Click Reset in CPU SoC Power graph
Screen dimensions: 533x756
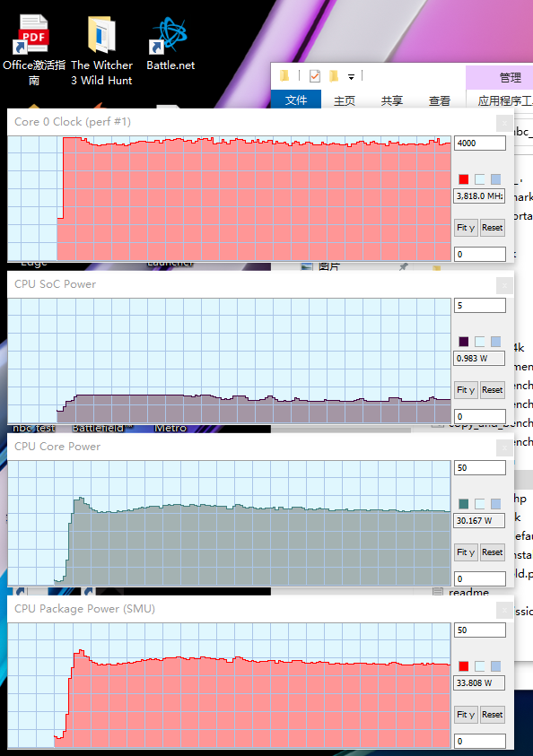(492, 389)
